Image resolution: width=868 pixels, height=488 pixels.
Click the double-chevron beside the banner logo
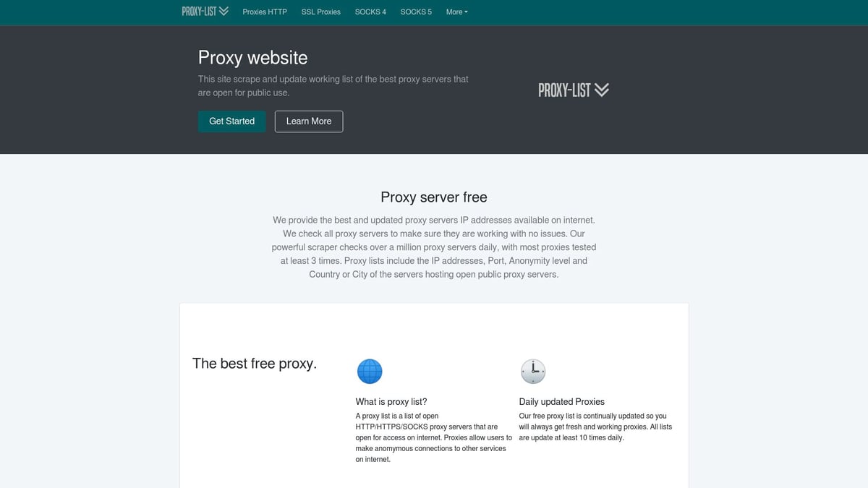tap(602, 89)
